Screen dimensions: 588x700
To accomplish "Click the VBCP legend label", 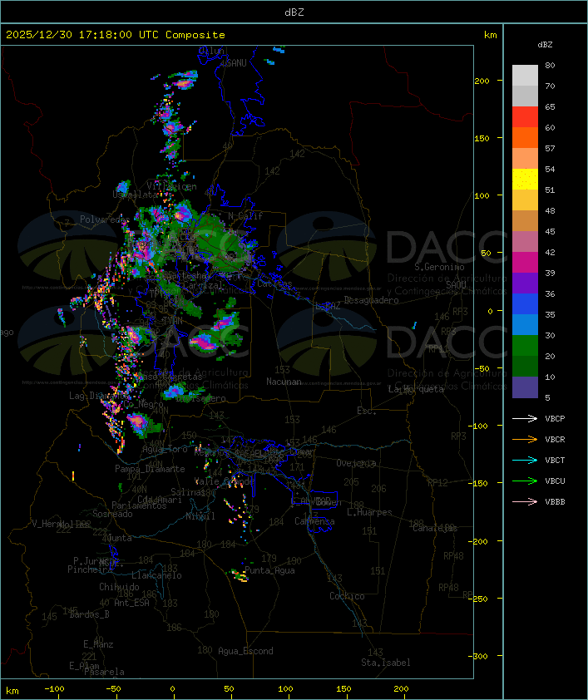I will click(555, 418).
